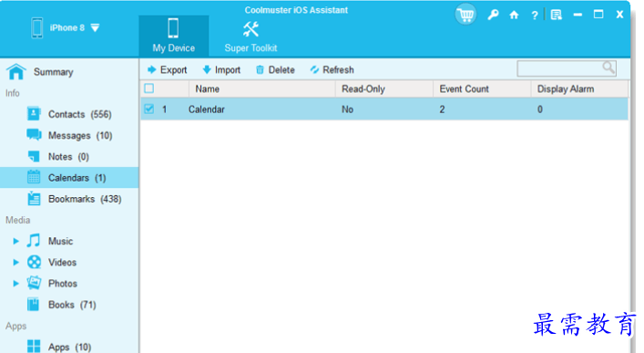
Task: Expand the Videos tree node
Action: (x=15, y=262)
